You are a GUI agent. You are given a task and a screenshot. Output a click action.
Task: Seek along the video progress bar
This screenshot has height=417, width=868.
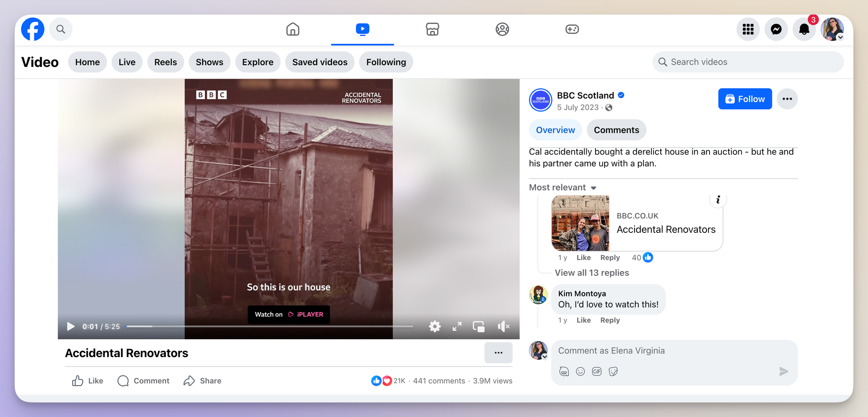[x=270, y=326]
